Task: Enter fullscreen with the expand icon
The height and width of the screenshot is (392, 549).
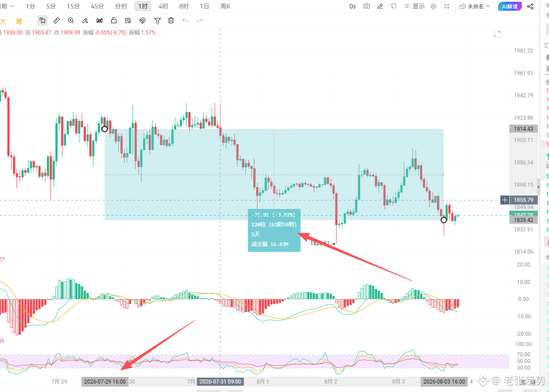Action: coord(447,6)
